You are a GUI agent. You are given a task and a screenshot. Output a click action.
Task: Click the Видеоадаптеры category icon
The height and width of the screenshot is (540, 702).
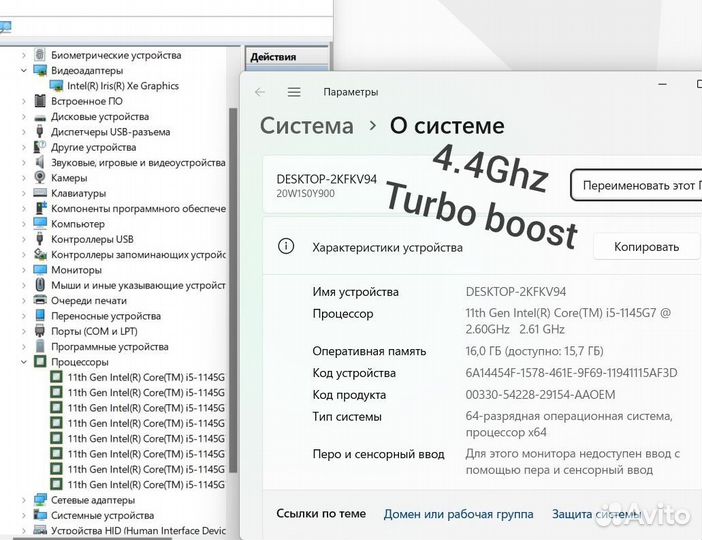coord(40,70)
